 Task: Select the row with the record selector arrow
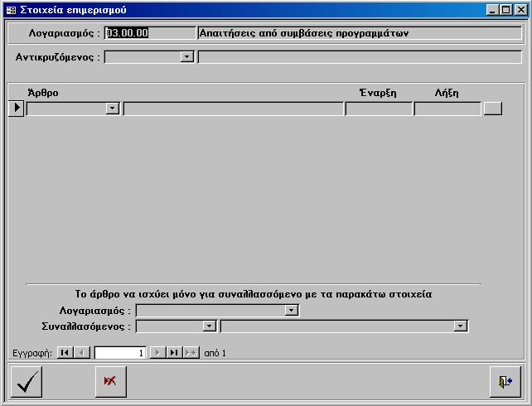point(17,109)
